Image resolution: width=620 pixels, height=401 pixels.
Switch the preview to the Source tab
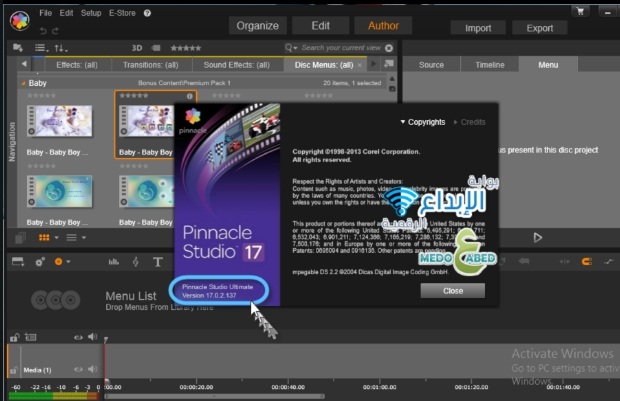click(x=431, y=65)
